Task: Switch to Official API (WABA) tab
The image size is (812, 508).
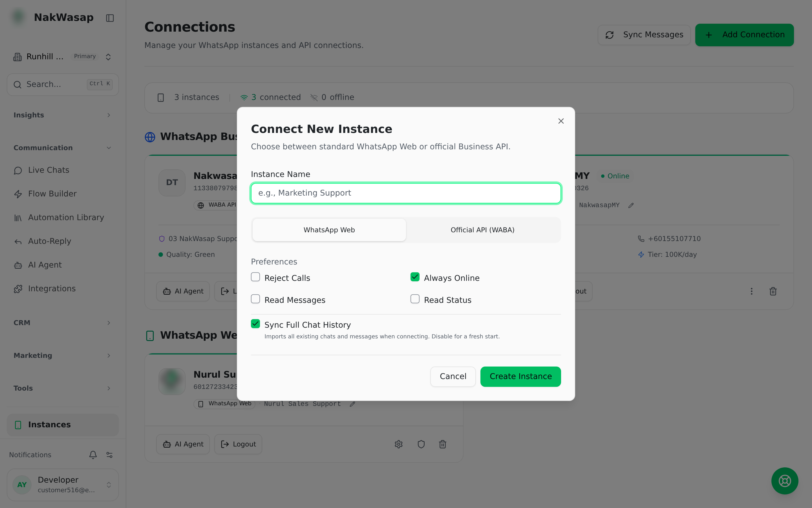Action: 482,230
